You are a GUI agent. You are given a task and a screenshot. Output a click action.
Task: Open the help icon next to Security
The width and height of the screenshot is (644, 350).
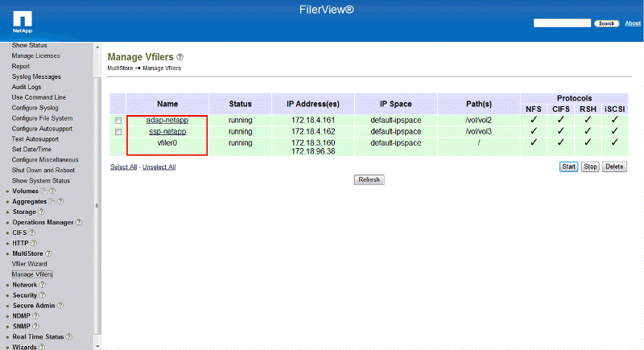(x=43, y=295)
